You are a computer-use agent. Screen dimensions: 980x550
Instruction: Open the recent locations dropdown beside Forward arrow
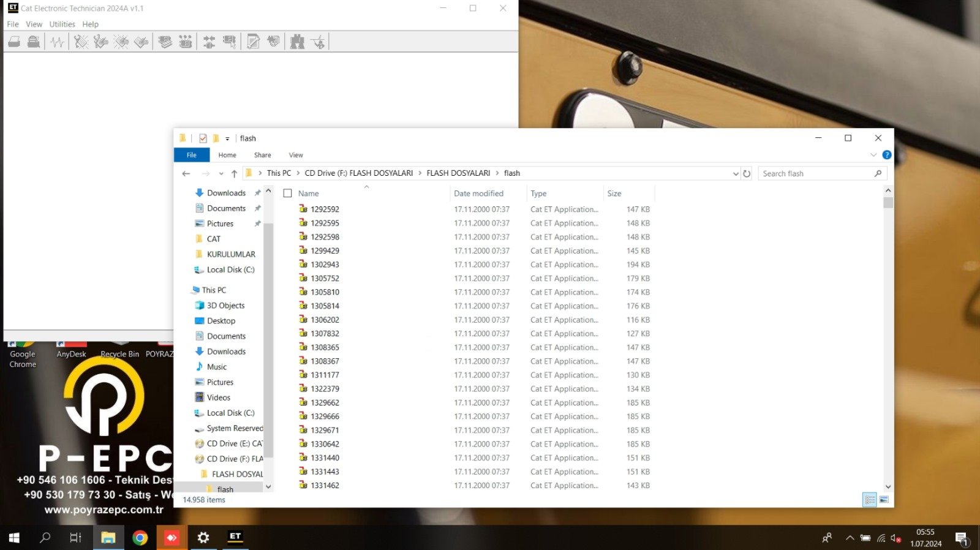[x=221, y=174]
